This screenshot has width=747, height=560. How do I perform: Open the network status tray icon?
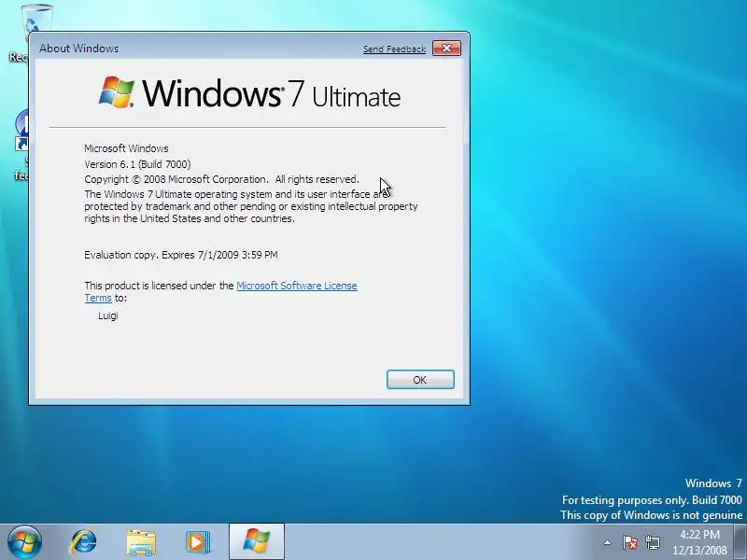click(x=653, y=542)
